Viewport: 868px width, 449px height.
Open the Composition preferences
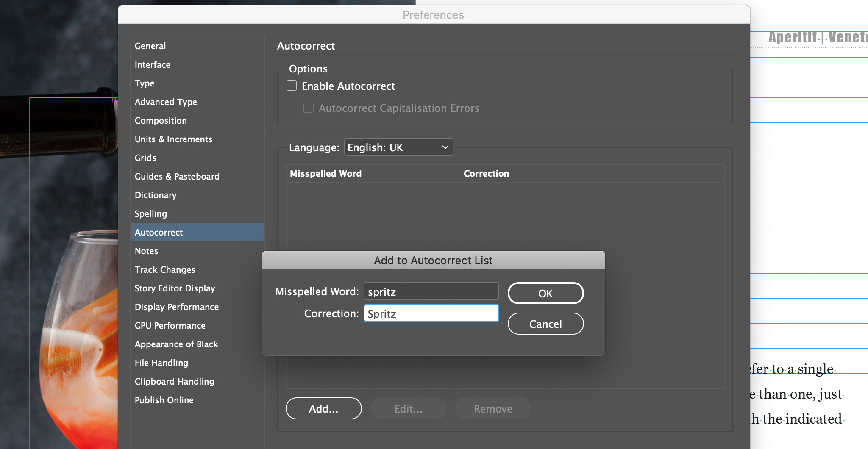pyautogui.click(x=161, y=120)
